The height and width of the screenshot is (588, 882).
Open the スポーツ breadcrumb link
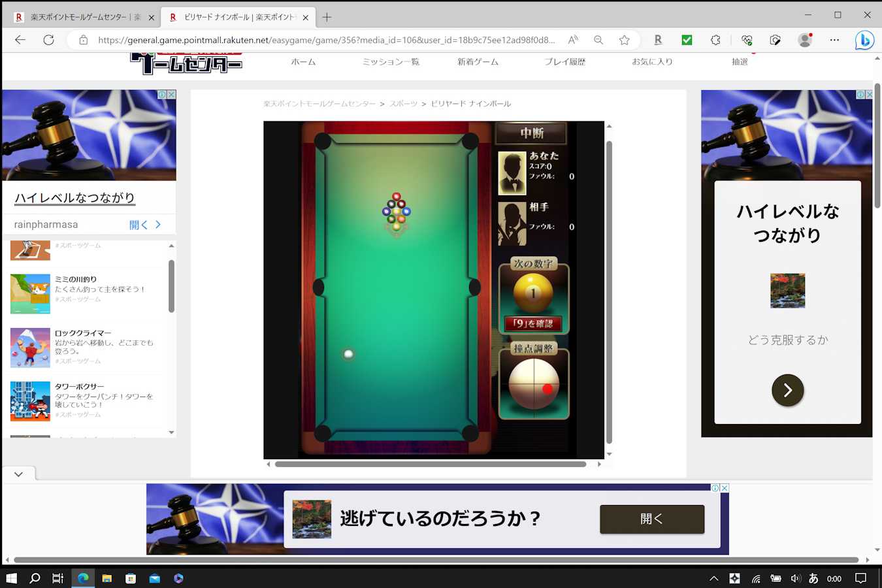pos(403,104)
